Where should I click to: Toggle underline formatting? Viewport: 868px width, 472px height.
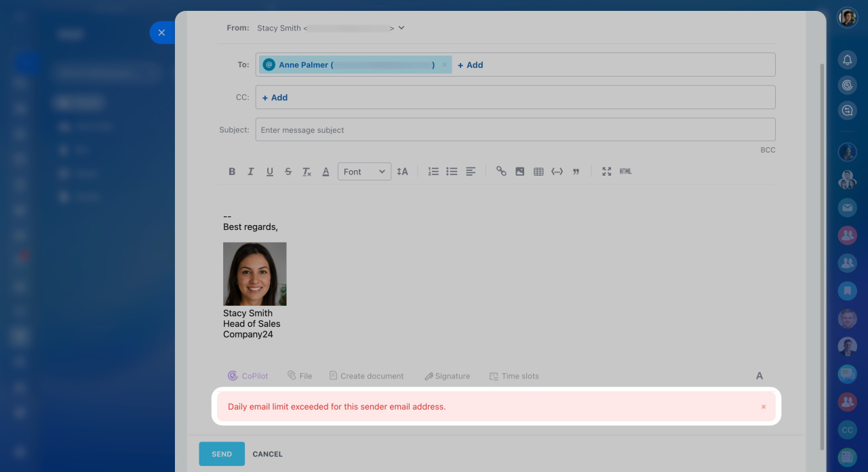pos(269,172)
